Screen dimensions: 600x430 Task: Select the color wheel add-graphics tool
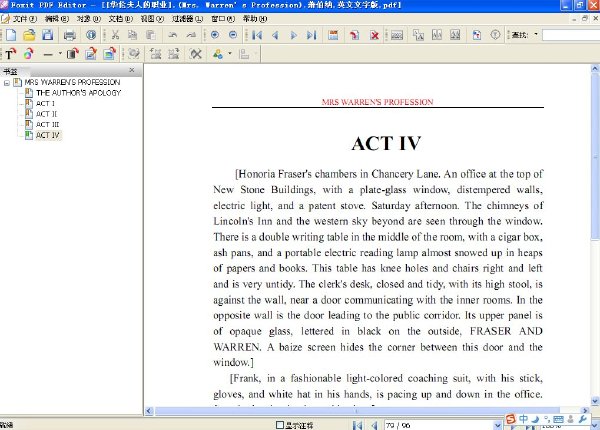click(x=29, y=54)
